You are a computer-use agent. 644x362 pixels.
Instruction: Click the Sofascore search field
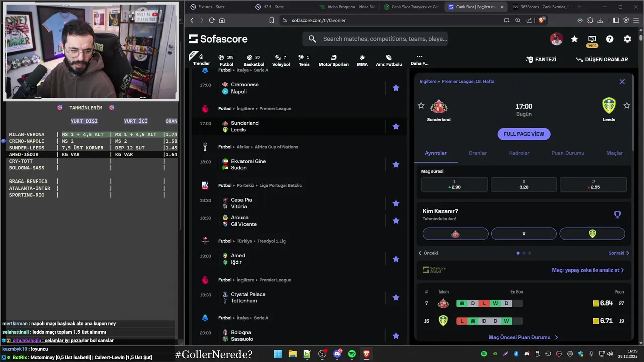pos(375,39)
